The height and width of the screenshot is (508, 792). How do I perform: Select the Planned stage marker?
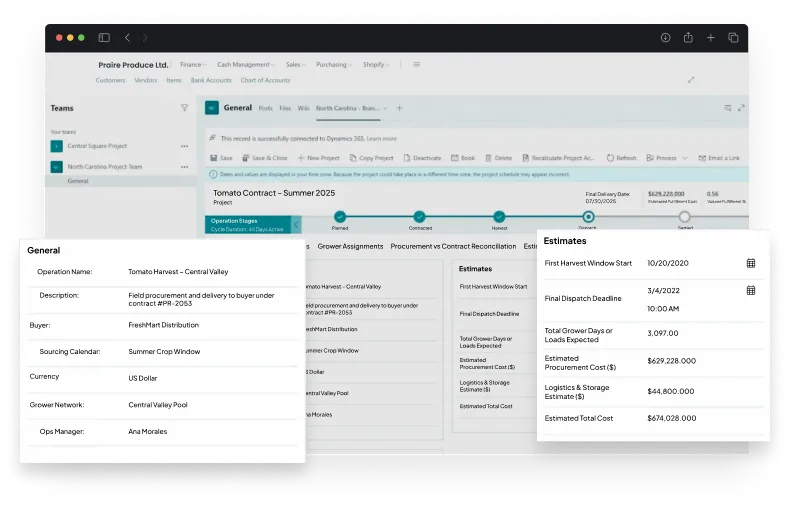point(340,217)
